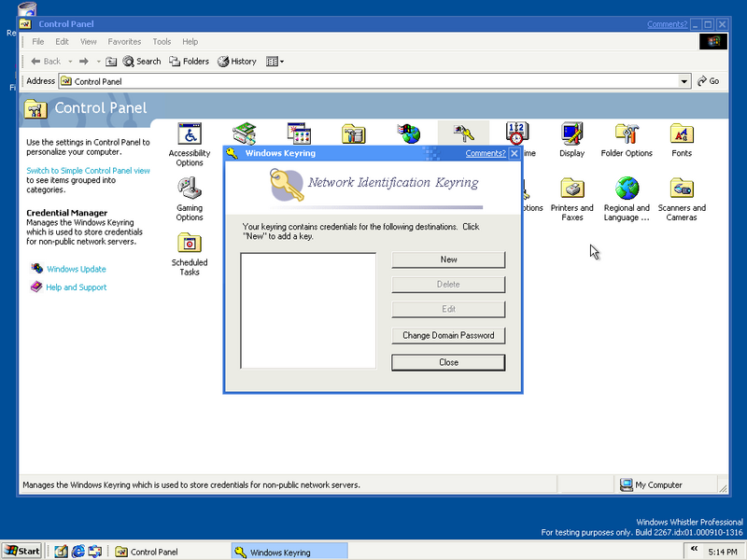Show the History pane
This screenshot has width=747, height=560.
(x=237, y=62)
